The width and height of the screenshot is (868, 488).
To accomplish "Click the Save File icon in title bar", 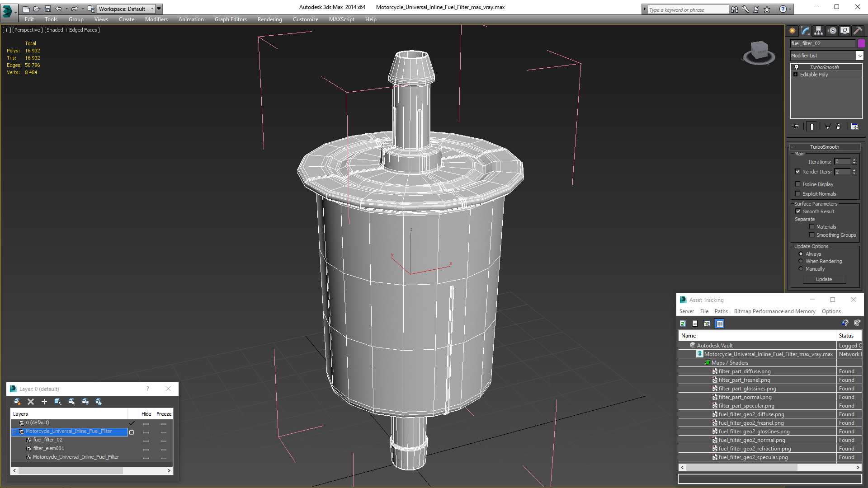I will click(48, 9).
